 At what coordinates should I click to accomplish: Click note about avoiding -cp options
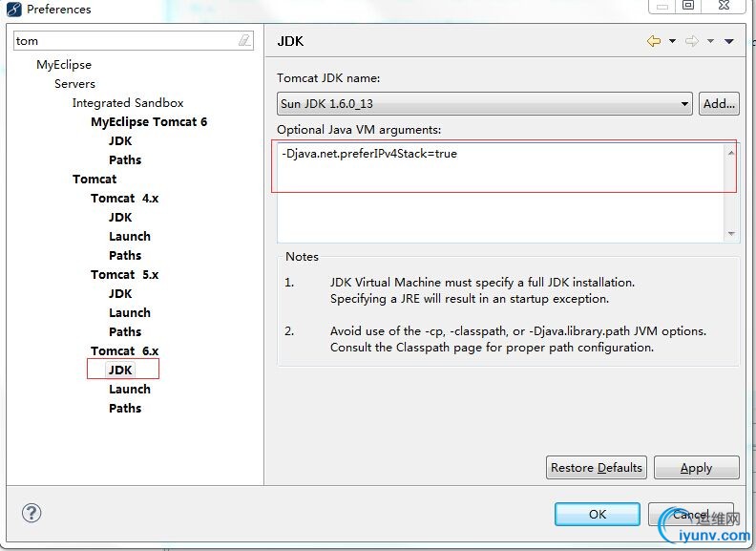518,339
